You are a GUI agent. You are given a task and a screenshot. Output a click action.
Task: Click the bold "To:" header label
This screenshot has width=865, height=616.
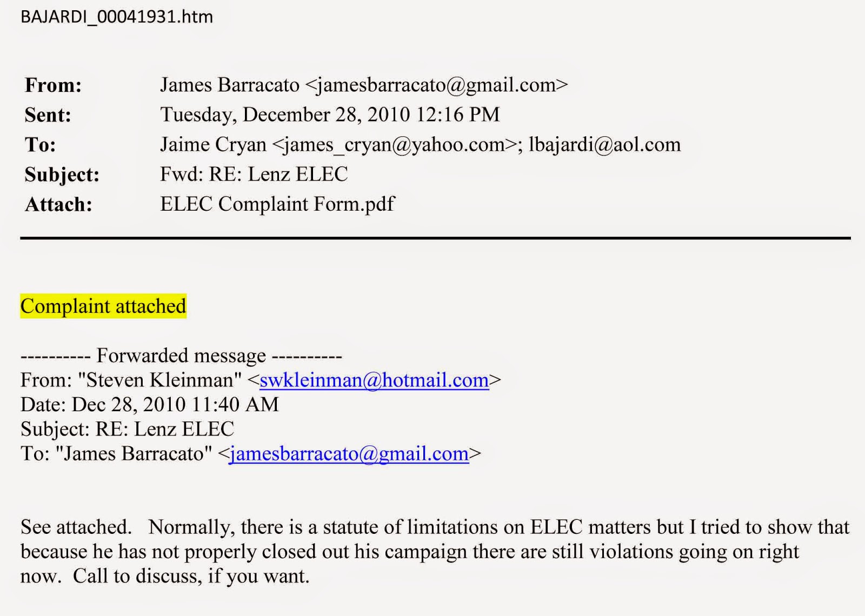(x=40, y=145)
